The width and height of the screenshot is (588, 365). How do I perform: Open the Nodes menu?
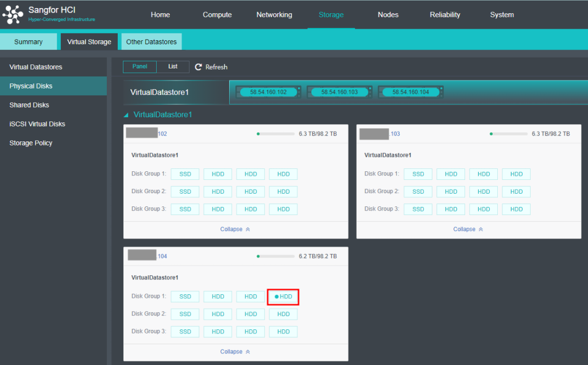coord(388,14)
